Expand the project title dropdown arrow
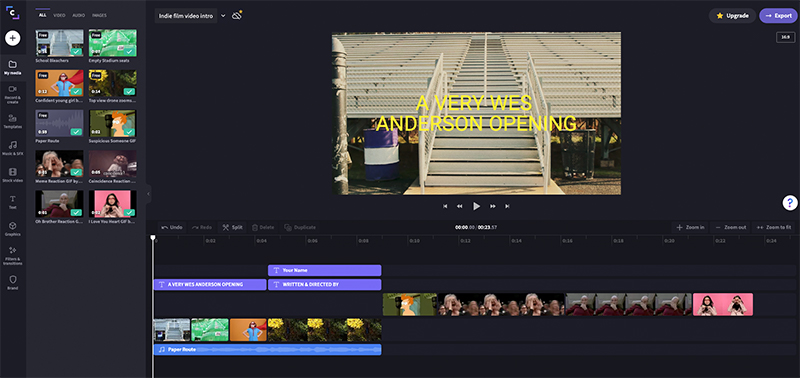This screenshot has height=378, width=800. point(223,16)
